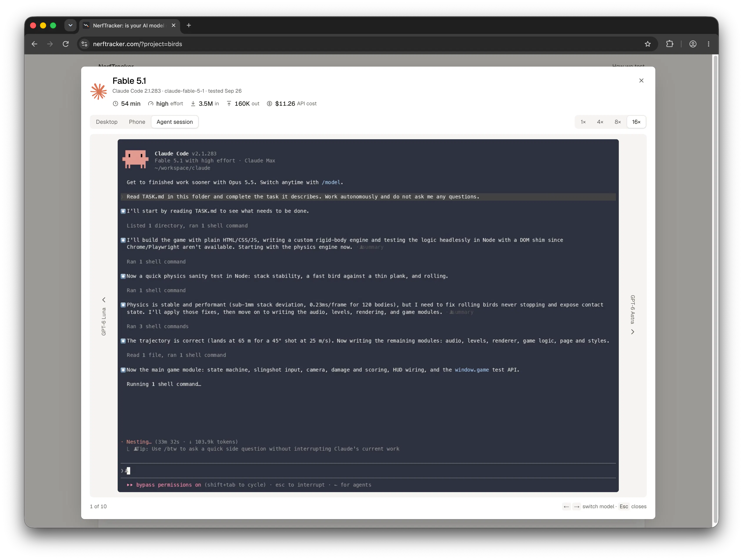Click the Esc key hint
Image resolution: width=743 pixels, height=560 pixels.
624,506
